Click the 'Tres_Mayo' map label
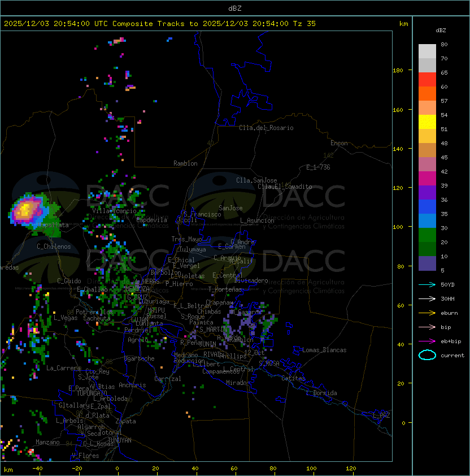The image size is (470, 476). [186, 239]
